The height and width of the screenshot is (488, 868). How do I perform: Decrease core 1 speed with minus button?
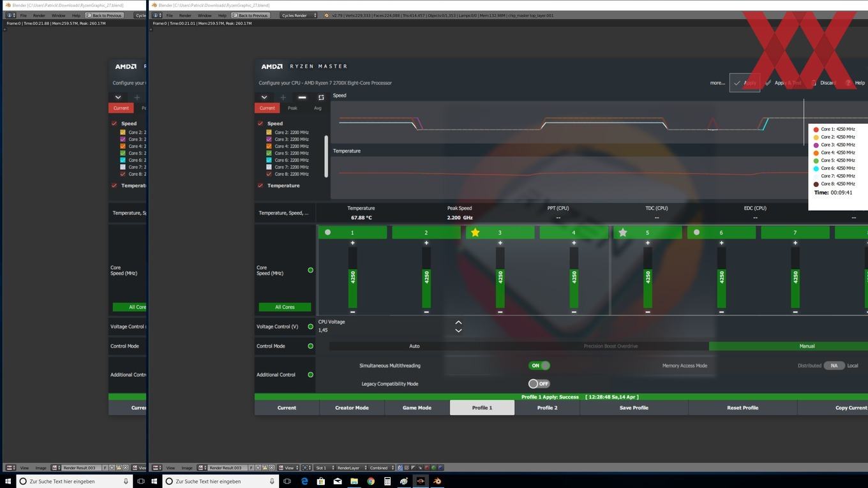click(x=352, y=312)
